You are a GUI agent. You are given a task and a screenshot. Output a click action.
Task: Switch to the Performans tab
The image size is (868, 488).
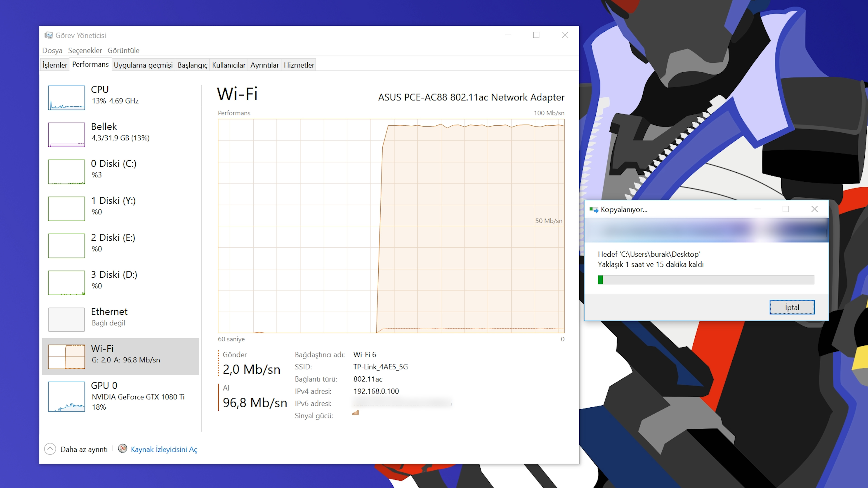tap(90, 64)
